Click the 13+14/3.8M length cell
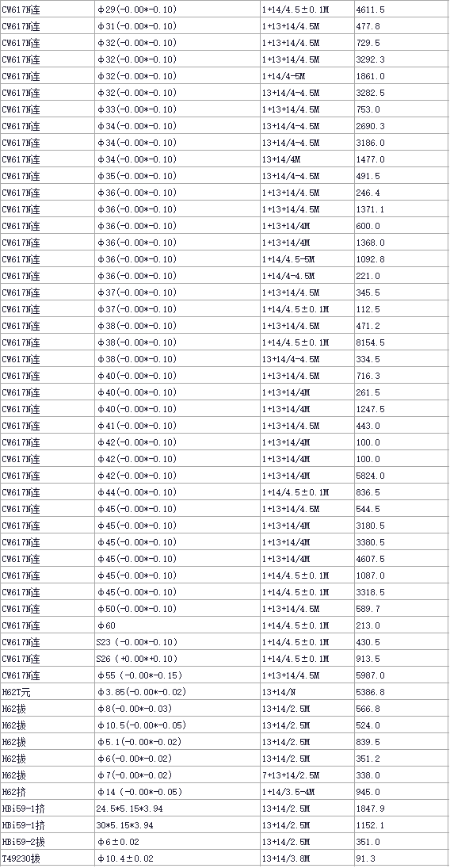450x868 pixels. (307, 858)
